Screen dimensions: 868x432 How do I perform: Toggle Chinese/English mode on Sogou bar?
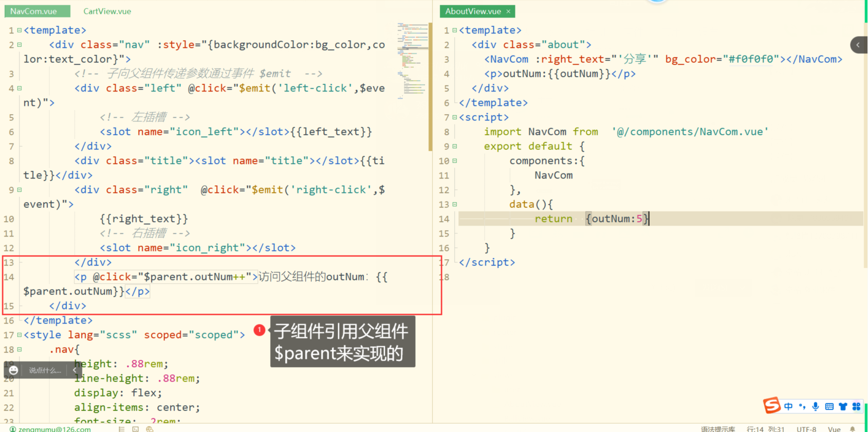coord(788,406)
